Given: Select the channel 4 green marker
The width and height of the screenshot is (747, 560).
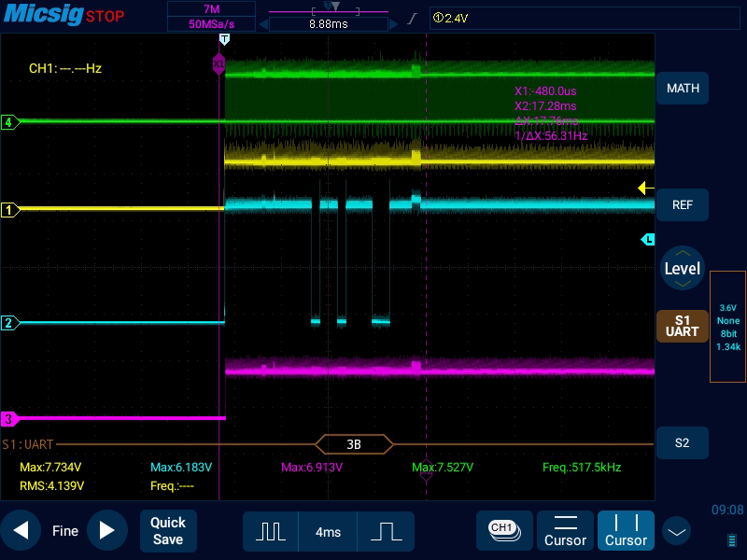Looking at the screenshot, I should (x=8, y=122).
